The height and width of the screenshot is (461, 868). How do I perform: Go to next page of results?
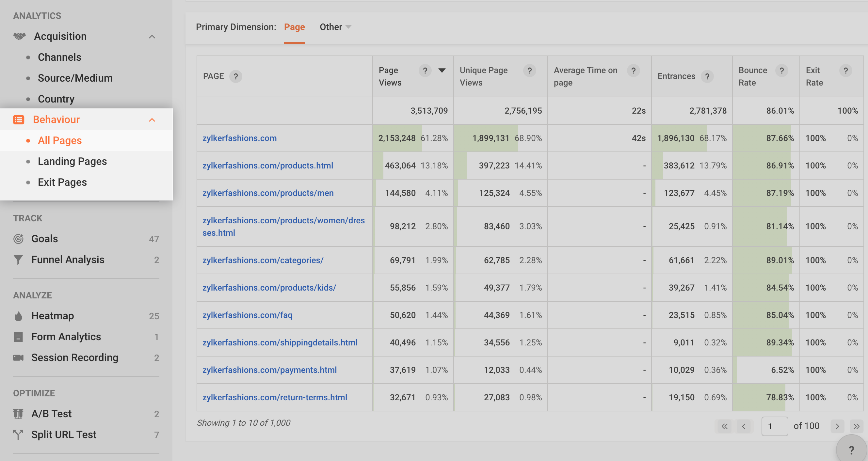[837, 426]
